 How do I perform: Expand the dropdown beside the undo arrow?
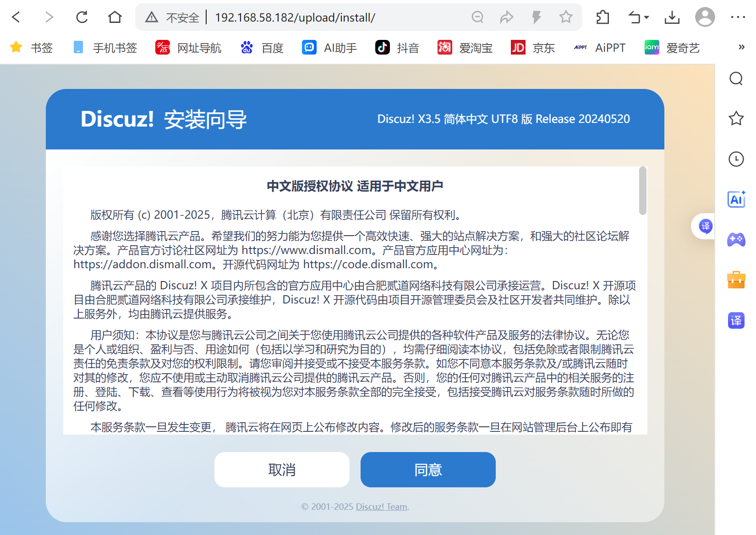click(x=646, y=17)
